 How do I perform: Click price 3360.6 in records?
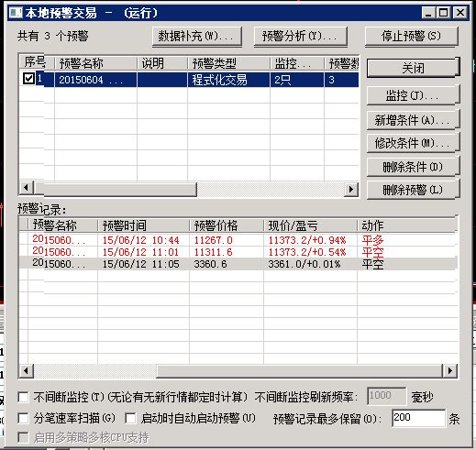coord(210,264)
